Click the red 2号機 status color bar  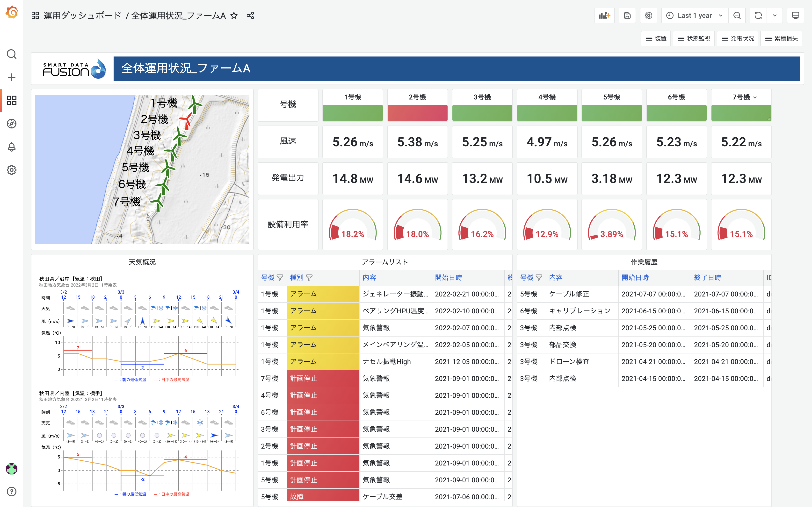417,113
